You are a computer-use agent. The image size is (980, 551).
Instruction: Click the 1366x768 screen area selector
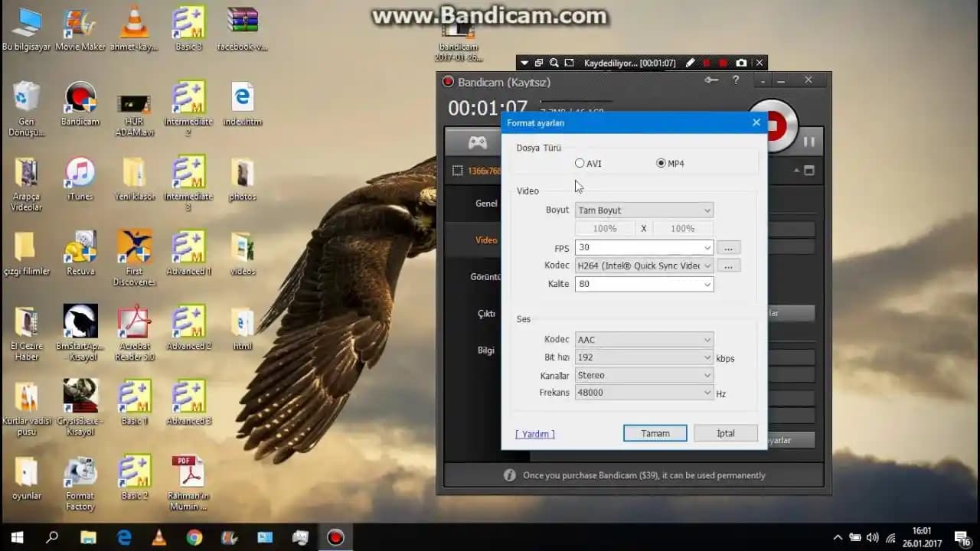pyautogui.click(x=477, y=171)
